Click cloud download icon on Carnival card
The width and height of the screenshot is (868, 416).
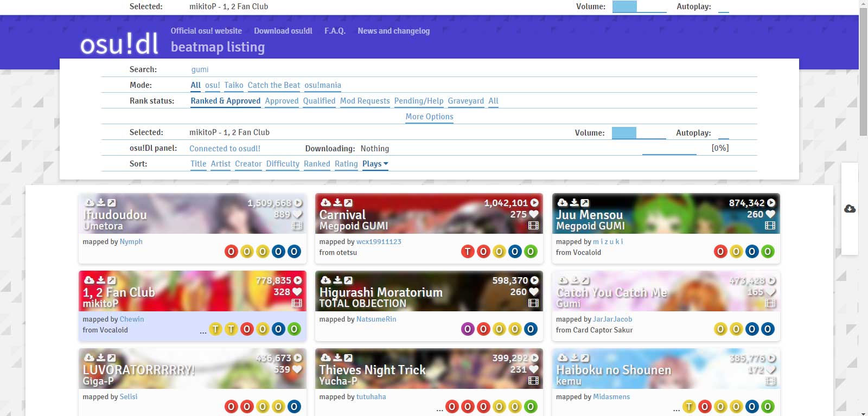[x=326, y=203]
